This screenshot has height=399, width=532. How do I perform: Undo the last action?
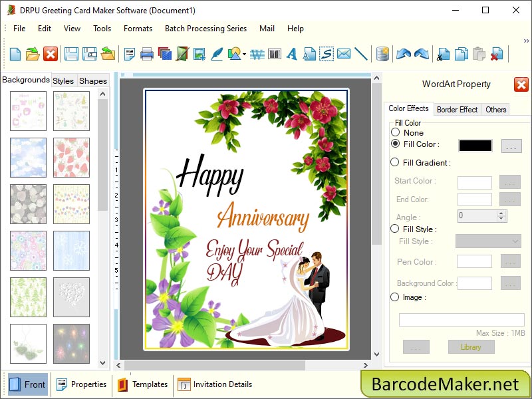click(404, 54)
